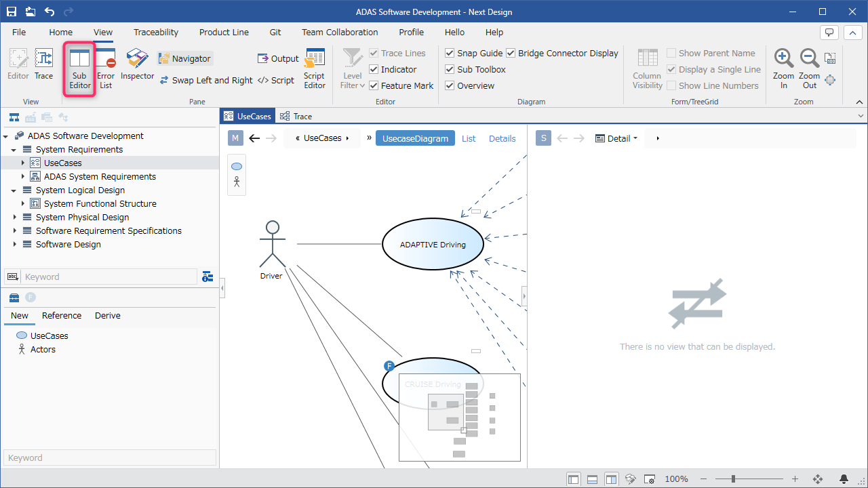Click the Save All icon in title bar

[31, 12]
